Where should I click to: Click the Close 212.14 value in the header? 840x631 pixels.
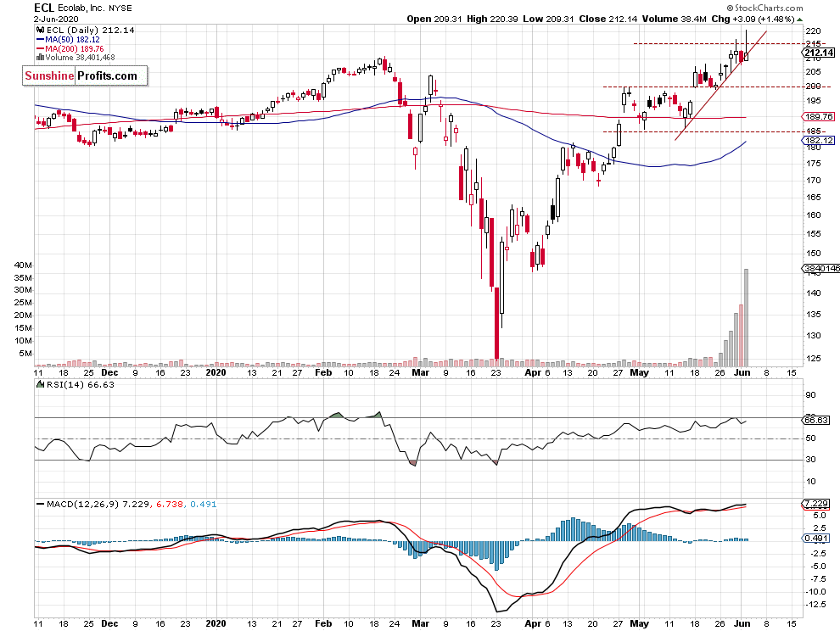tap(608, 19)
